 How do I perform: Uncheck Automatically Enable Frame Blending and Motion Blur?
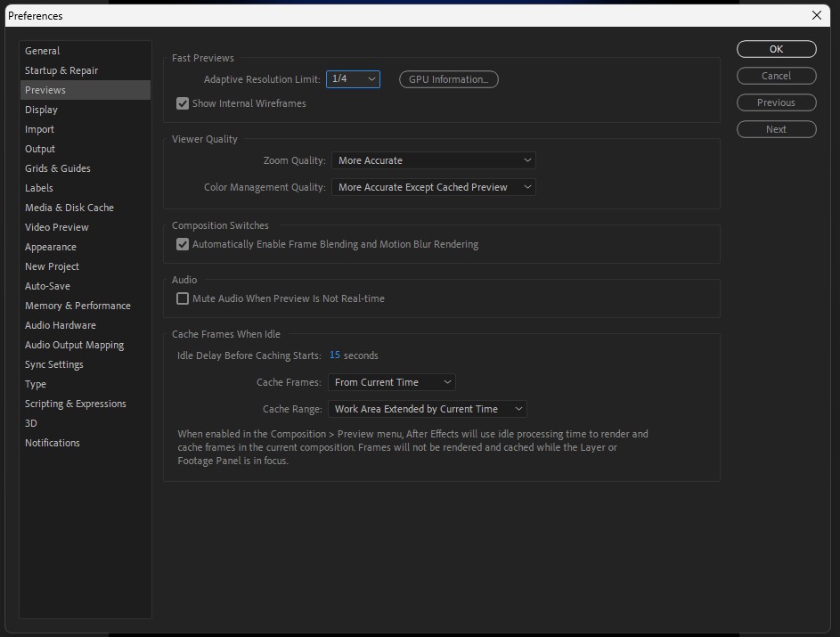click(x=183, y=243)
